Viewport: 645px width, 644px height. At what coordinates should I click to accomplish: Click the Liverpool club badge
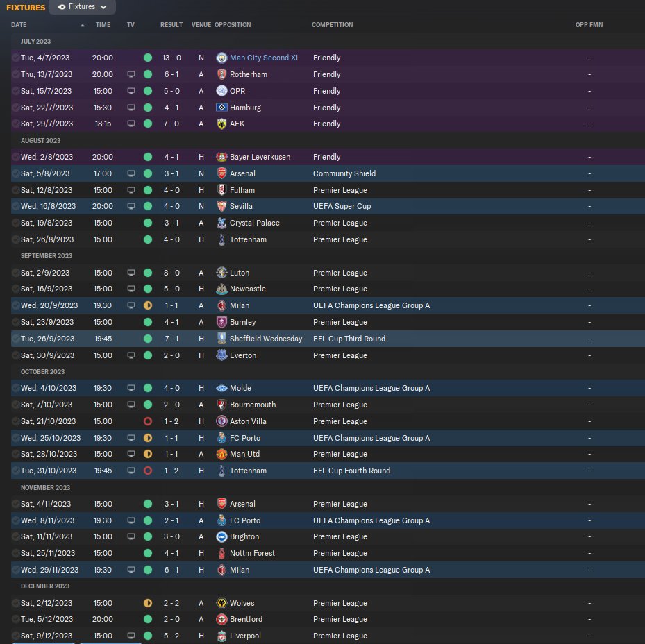tap(221, 636)
